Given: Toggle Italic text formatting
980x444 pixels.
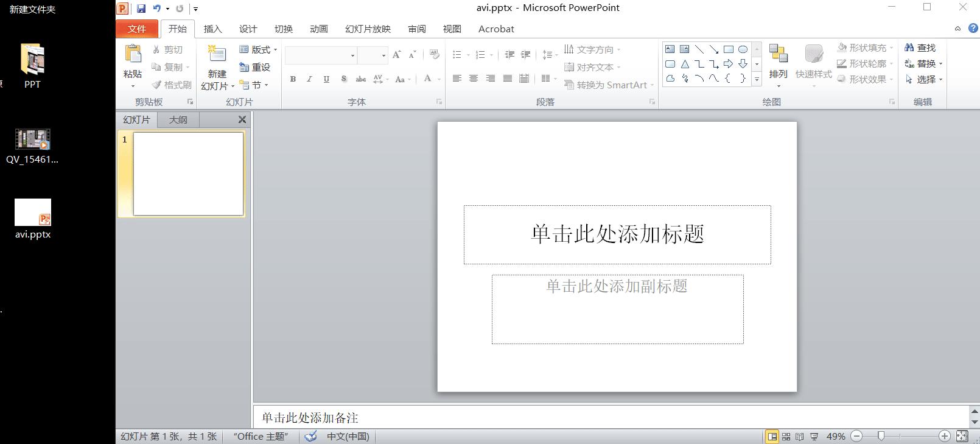Looking at the screenshot, I should [x=309, y=79].
